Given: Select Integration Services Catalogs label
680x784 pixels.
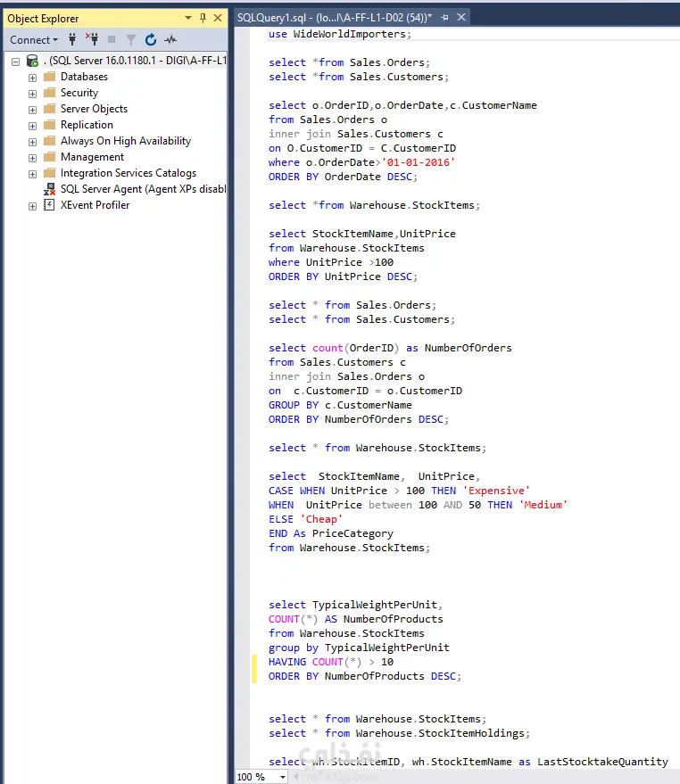Looking at the screenshot, I should pos(129,172).
